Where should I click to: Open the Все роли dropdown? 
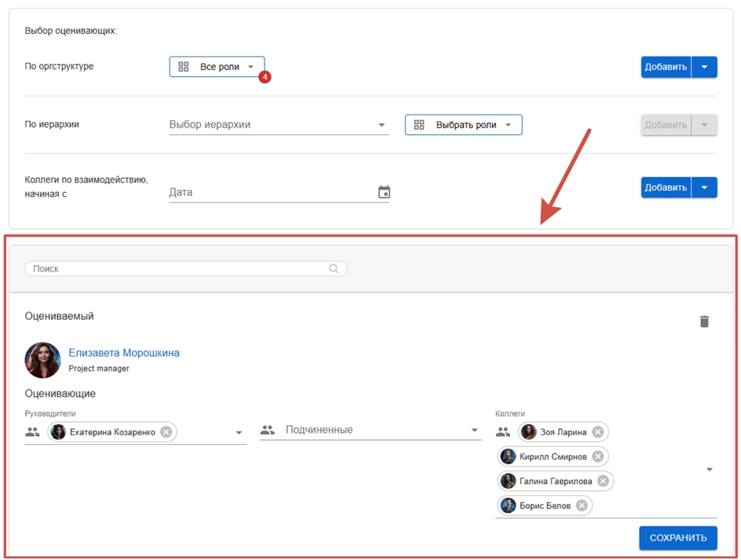(x=217, y=67)
